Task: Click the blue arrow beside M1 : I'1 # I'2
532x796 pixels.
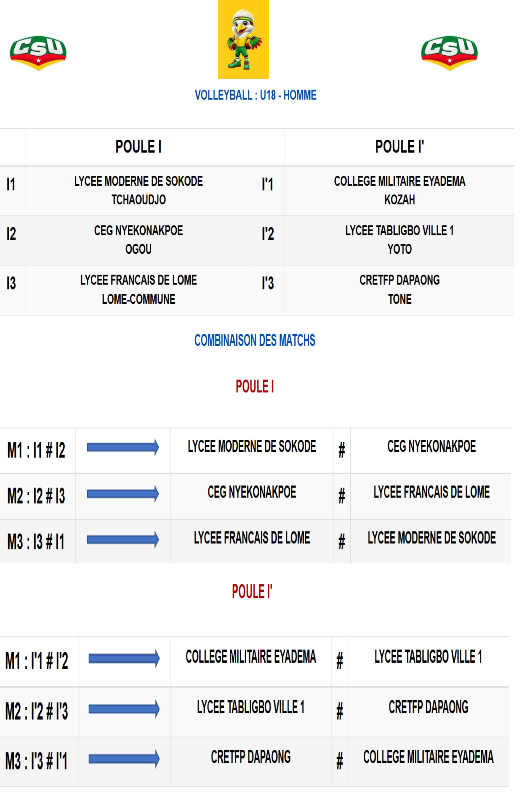Action: point(124,659)
